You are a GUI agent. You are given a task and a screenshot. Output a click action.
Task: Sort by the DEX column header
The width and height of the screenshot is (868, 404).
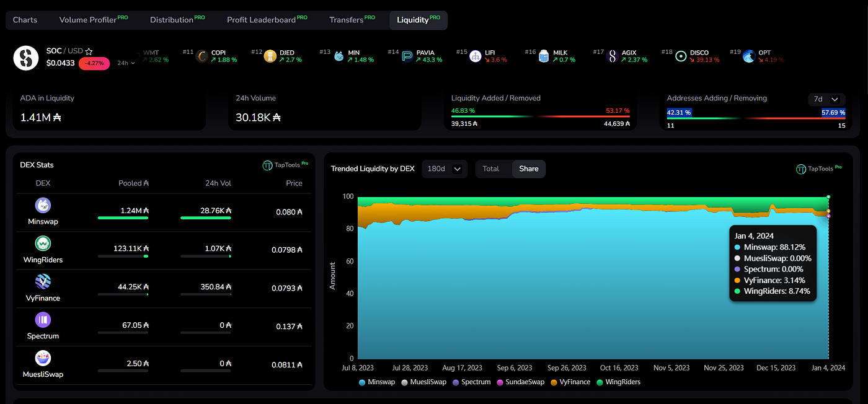coord(43,183)
